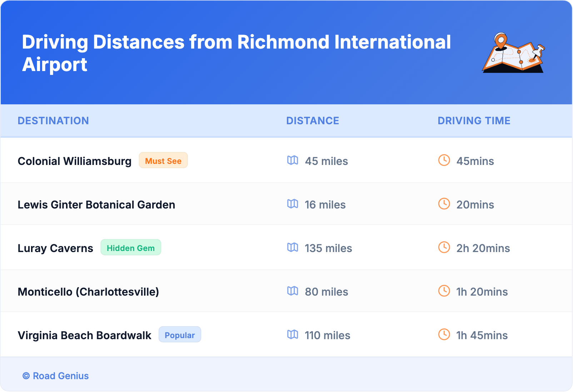
Task: Select the Monticello (Charlottesville) destination name
Action: click(88, 292)
